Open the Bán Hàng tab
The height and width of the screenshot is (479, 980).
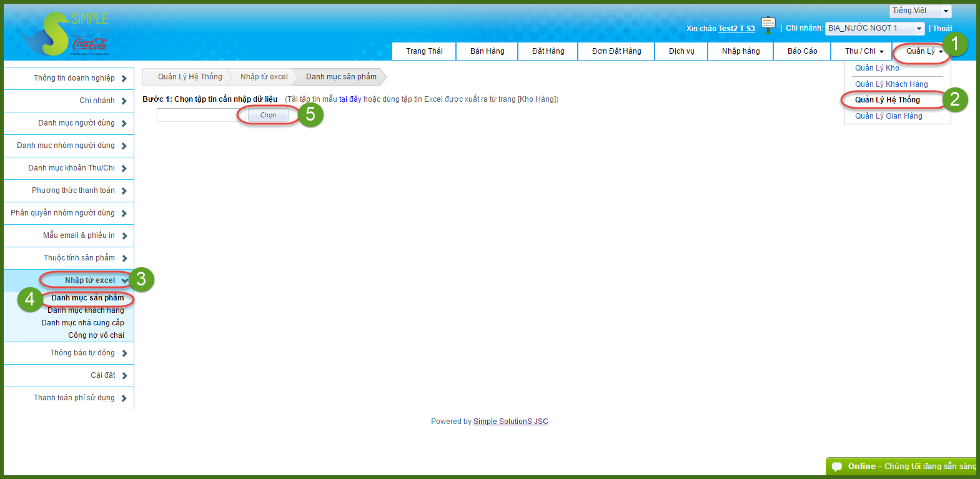pyautogui.click(x=487, y=51)
